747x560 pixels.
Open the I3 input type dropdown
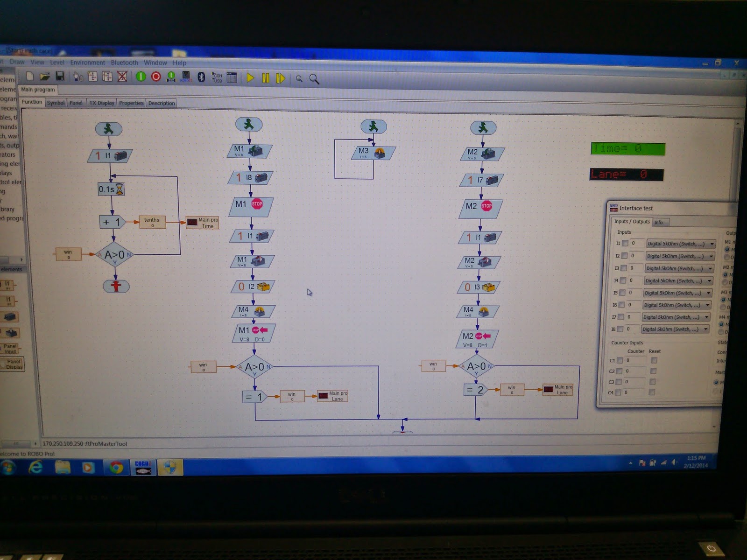point(679,268)
